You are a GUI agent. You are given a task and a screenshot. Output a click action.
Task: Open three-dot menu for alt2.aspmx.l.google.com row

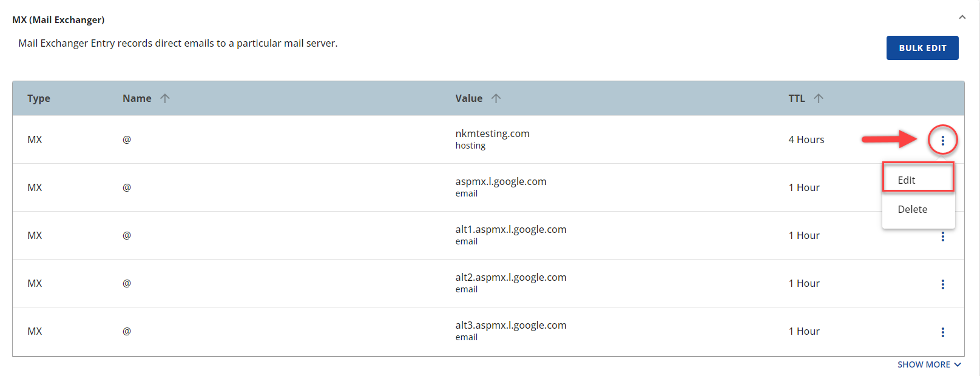pos(942,284)
